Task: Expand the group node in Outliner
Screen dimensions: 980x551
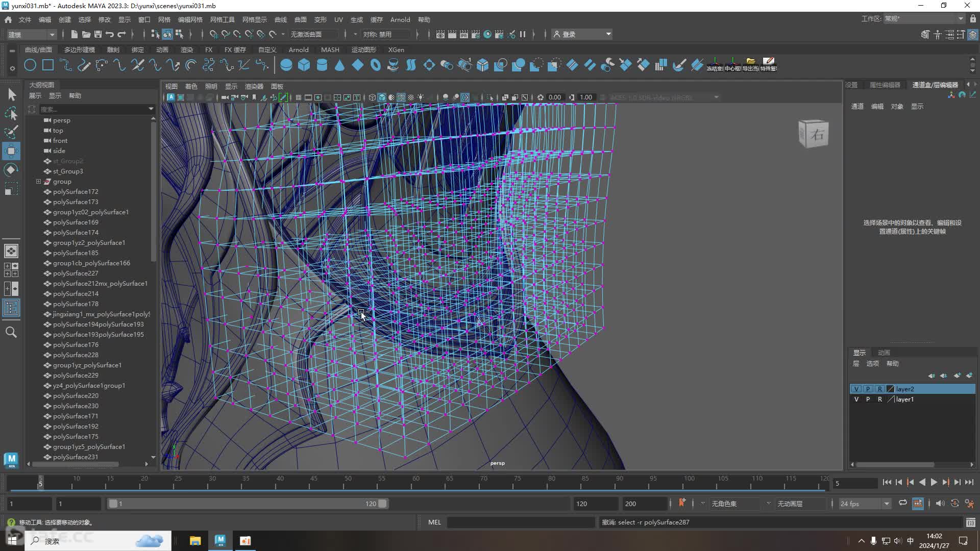Action: pos(38,182)
